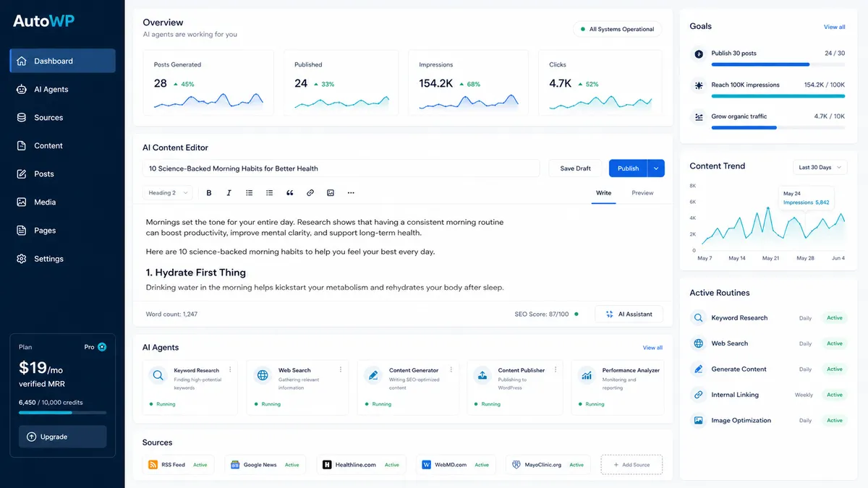Image resolution: width=868 pixels, height=488 pixels.
Task: Click the All Systems Operational status badge
Action: 617,30
